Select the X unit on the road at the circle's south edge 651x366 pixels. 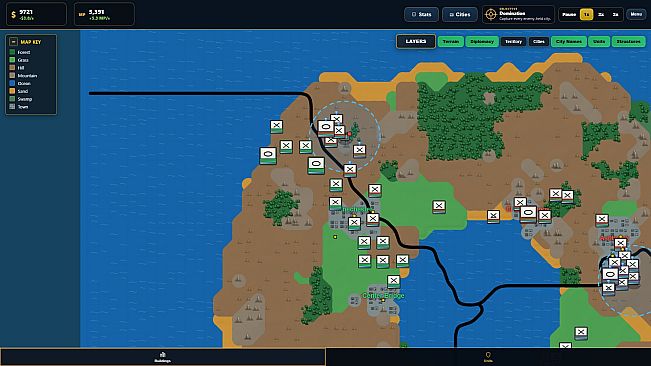point(350,170)
